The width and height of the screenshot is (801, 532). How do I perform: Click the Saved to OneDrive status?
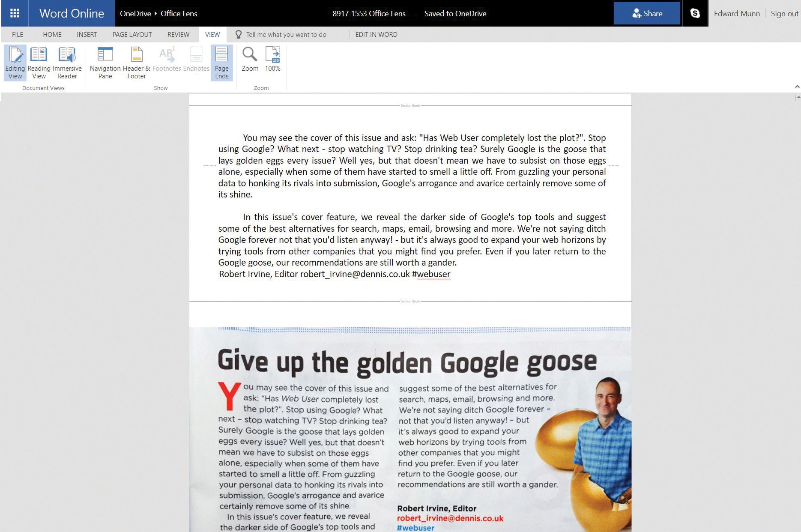pyautogui.click(x=455, y=13)
